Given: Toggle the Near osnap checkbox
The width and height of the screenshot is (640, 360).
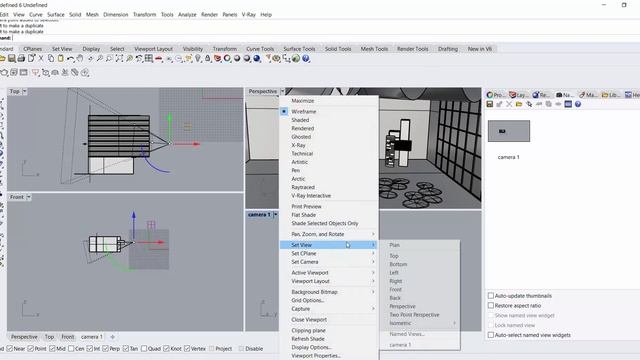Looking at the screenshot, I should click(x=9, y=349).
